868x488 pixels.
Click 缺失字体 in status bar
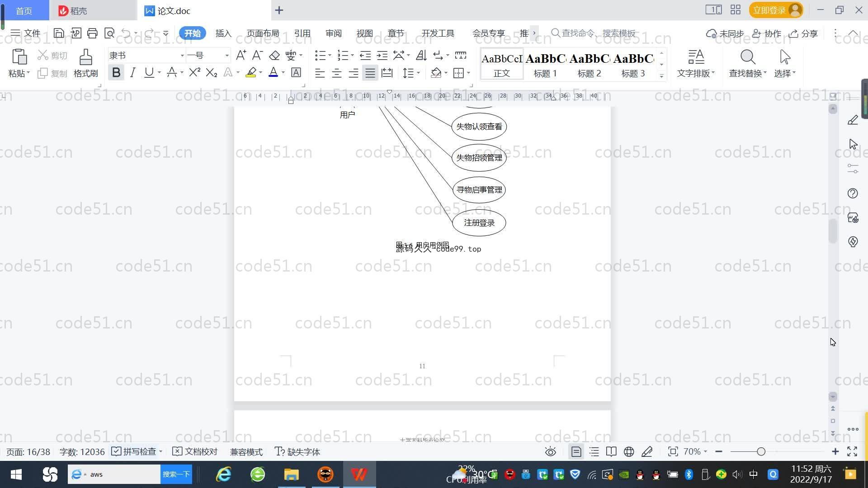[x=297, y=451]
